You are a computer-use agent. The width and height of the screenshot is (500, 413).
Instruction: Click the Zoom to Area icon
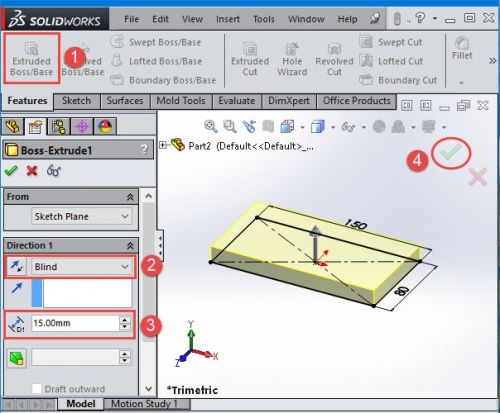pyautogui.click(x=230, y=126)
